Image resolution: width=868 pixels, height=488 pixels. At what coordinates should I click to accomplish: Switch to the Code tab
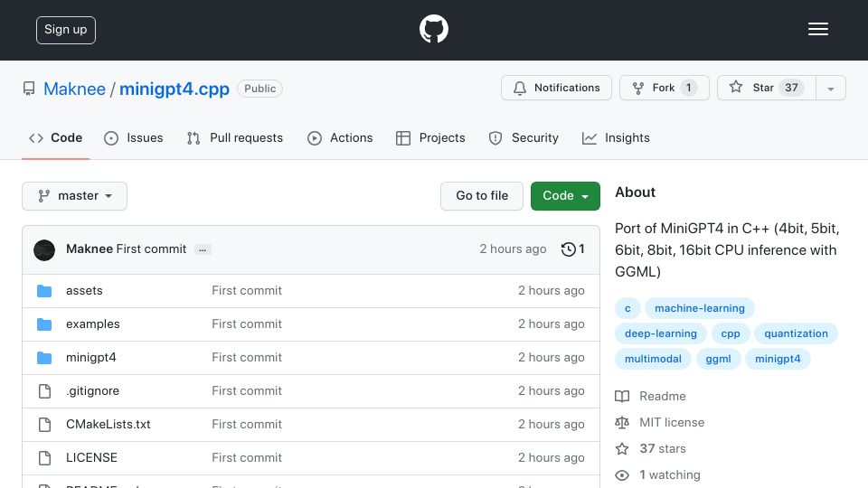(x=55, y=137)
